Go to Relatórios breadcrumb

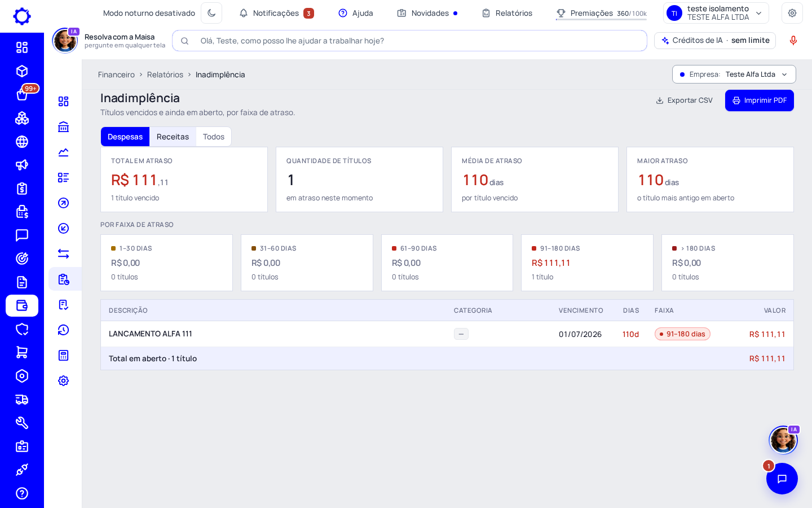tap(165, 75)
